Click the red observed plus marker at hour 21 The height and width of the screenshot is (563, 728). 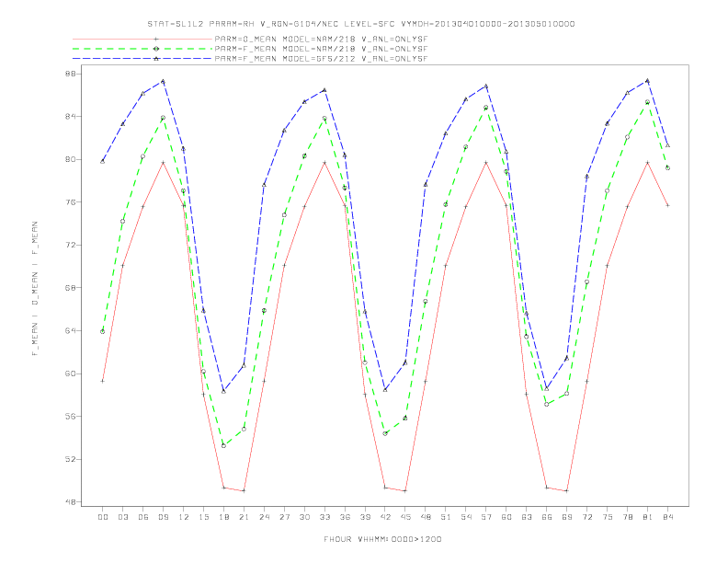click(244, 490)
